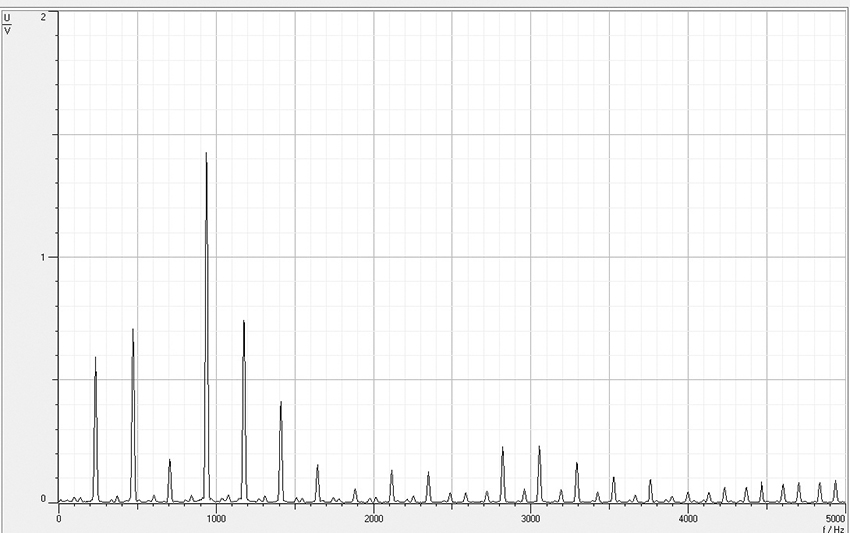Image resolution: width=850 pixels, height=533 pixels.
Task: Pick the peak near 3290 Hz
Action: (576, 465)
